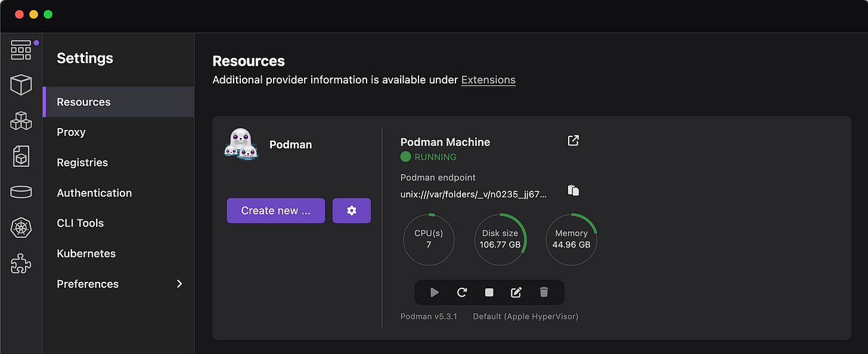Viewport: 868px width, 354px height.
Task: Copy the Podman endpoint to clipboard
Action: tap(573, 190)
